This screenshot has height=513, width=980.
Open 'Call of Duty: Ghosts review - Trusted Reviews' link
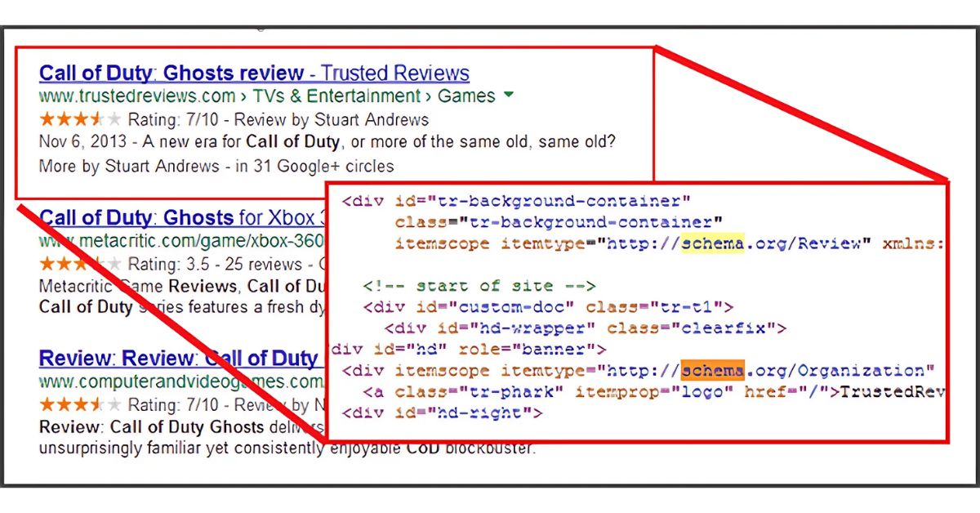254,73
